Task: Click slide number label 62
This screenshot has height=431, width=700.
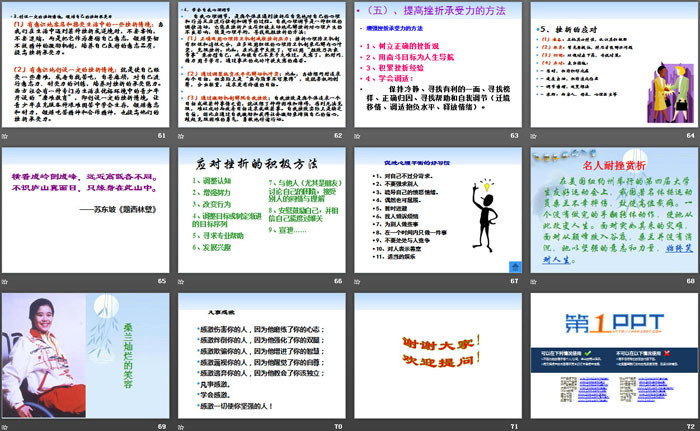Action: pos(338,135)
